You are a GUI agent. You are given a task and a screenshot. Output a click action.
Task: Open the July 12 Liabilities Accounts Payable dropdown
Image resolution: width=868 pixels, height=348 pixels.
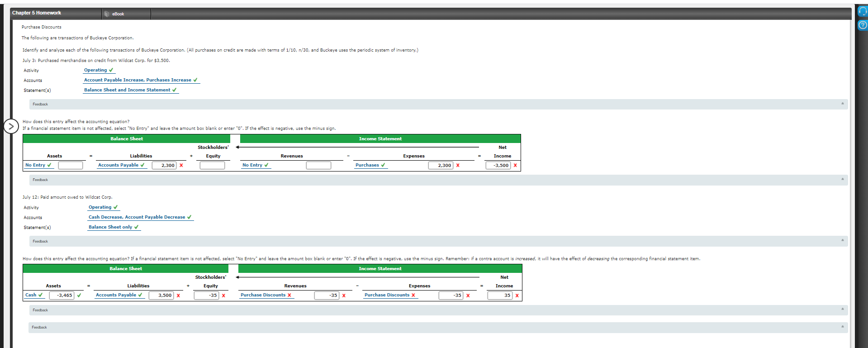[119, 295]
